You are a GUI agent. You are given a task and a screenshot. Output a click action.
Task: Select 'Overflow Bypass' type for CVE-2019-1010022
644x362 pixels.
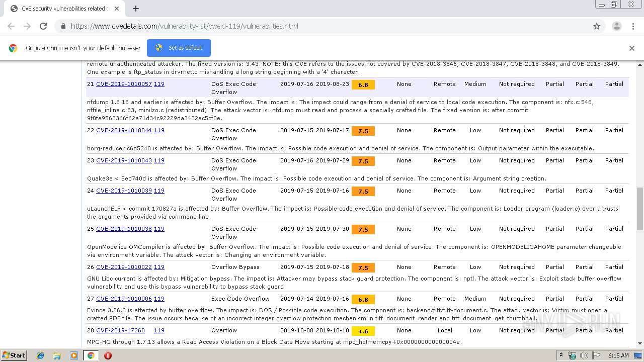235,267
